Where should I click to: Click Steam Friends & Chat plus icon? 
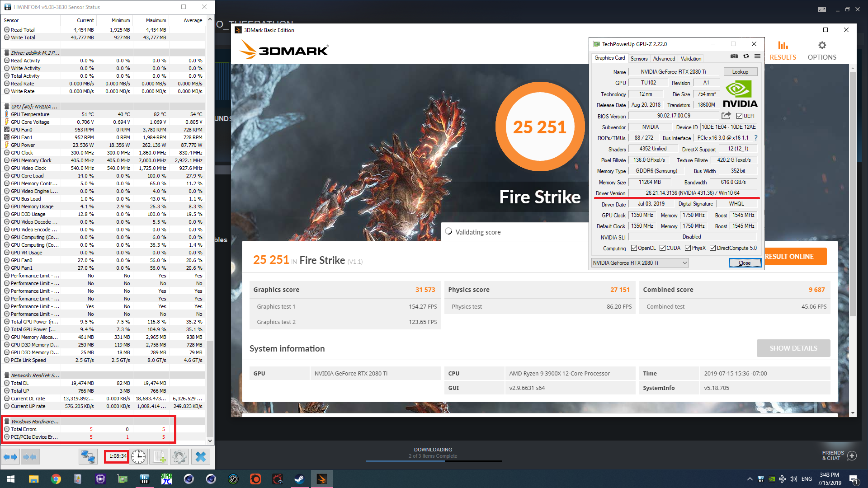click(x=852, y=455)
